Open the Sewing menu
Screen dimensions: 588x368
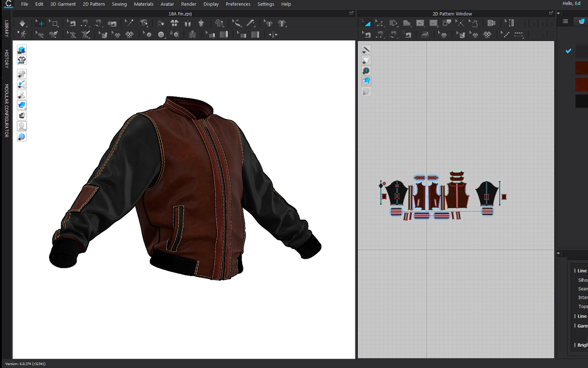pos(119,4)
